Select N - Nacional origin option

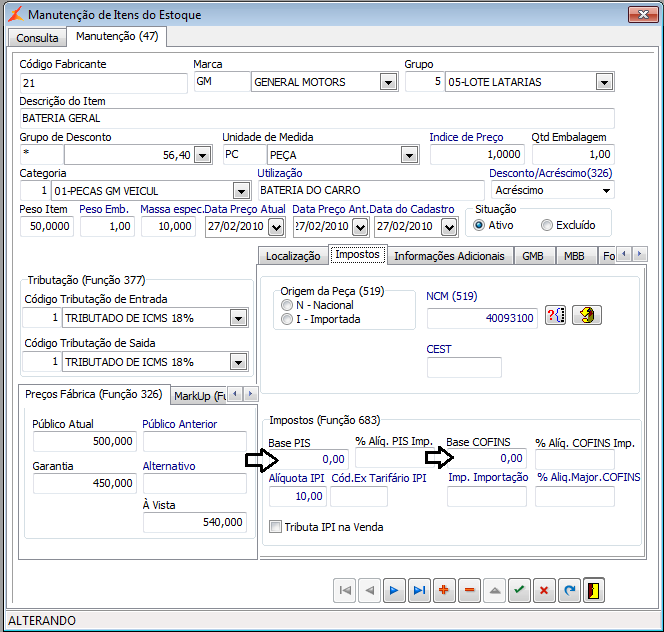pos(288,305)
